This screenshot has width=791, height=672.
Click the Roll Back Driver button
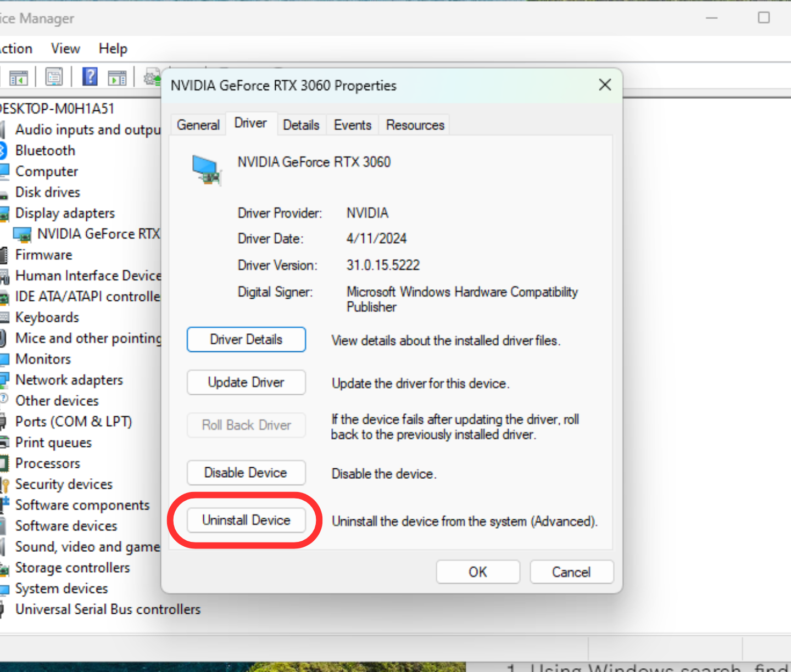pos(246,425)
